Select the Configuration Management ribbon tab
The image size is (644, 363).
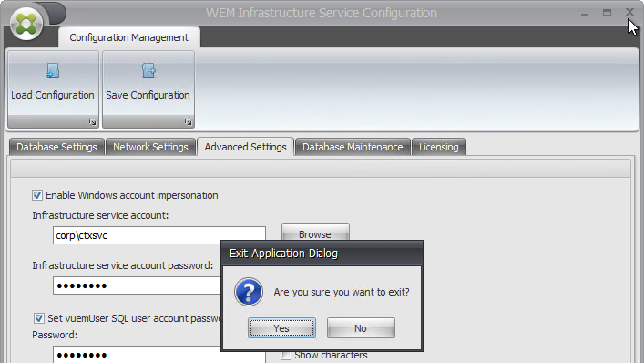coord(129,37)
